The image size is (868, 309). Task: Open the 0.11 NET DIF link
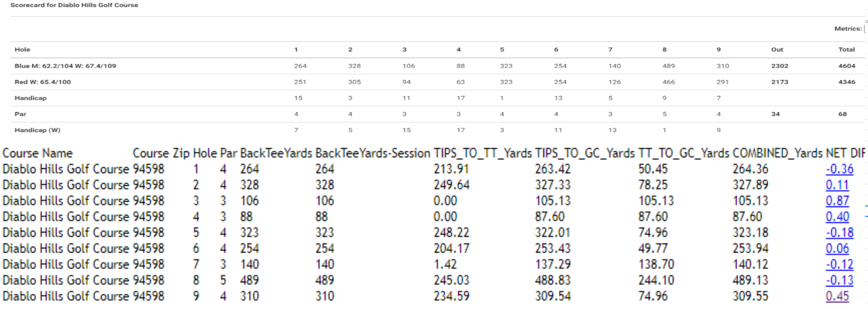tap(837, 185)
